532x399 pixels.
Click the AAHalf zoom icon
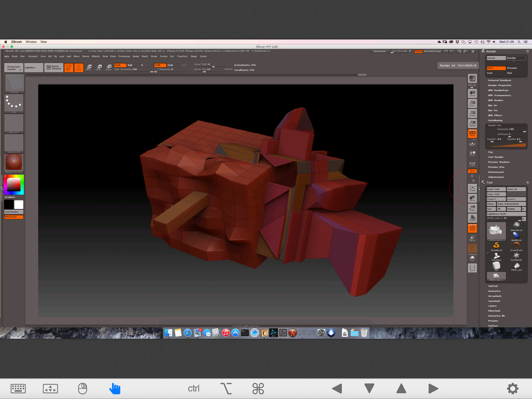472,123
